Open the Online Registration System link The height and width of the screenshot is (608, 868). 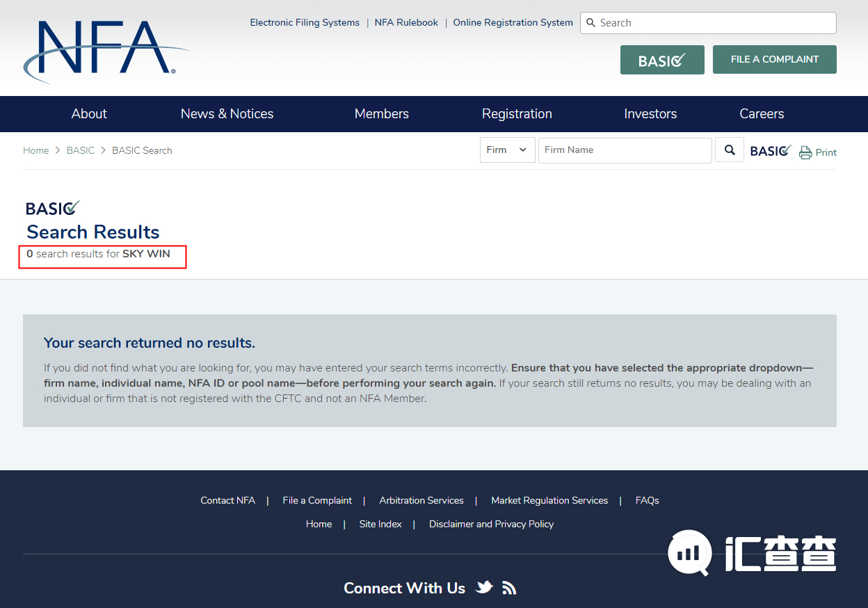[x=513, y=22]
